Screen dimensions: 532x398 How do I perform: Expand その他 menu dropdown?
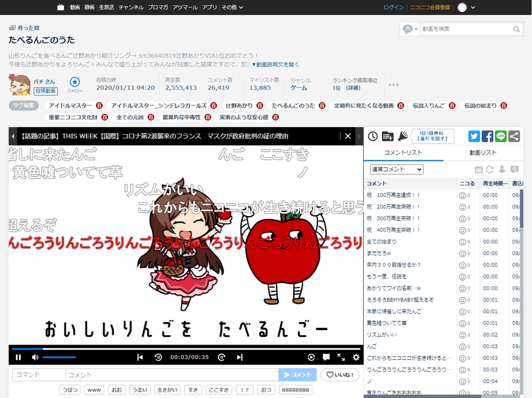coord(232,8)
